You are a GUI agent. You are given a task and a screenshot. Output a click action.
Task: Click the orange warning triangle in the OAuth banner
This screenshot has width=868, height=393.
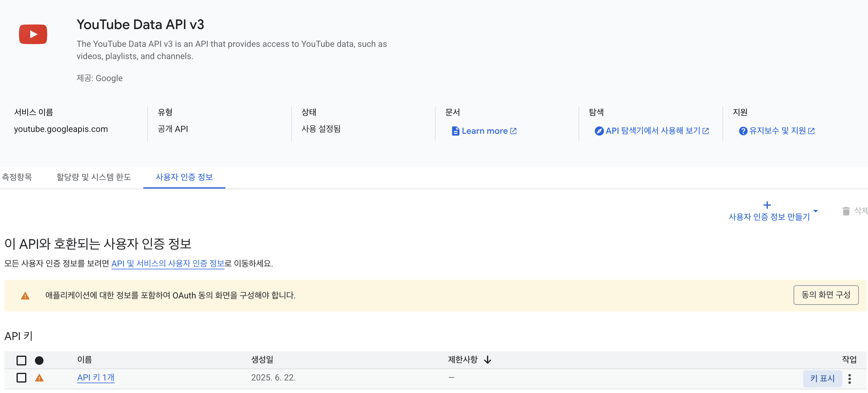coord(25,296)
